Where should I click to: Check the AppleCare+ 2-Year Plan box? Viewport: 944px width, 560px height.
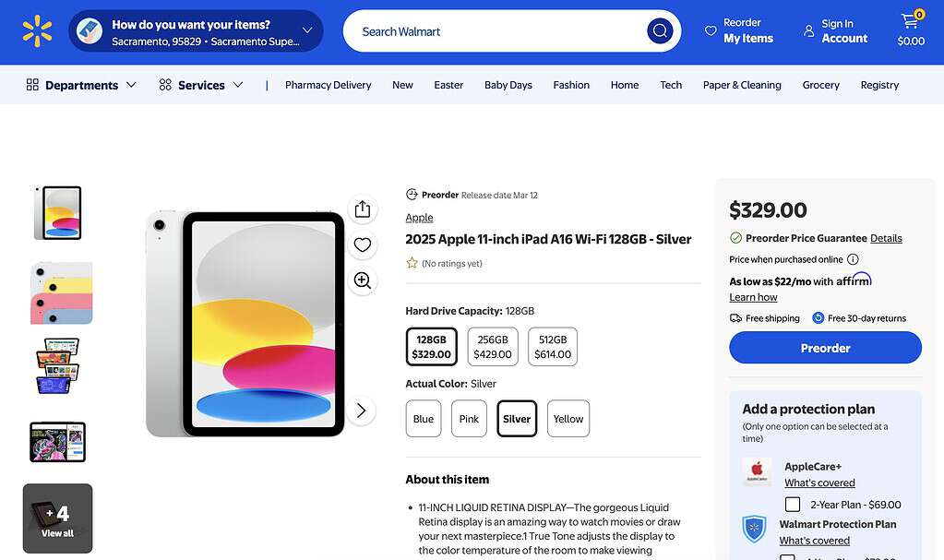click(x=793, y=505)
